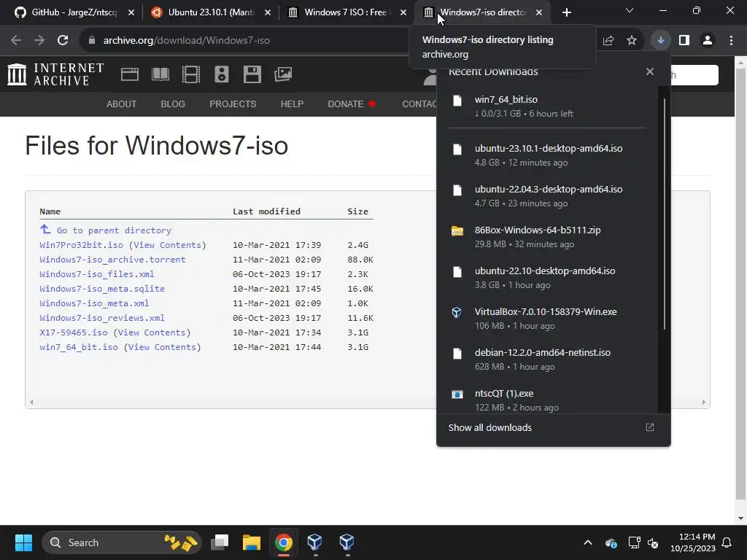747x560 pixels.
Task: Go back to previous page
Action: click(x=16, y=40)
